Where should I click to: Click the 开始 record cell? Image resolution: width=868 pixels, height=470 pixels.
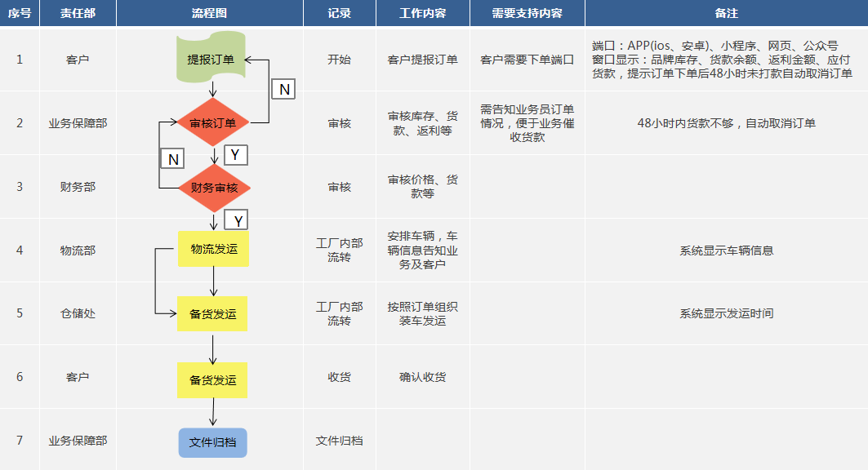pyautogui.click(x=339, y=60)
